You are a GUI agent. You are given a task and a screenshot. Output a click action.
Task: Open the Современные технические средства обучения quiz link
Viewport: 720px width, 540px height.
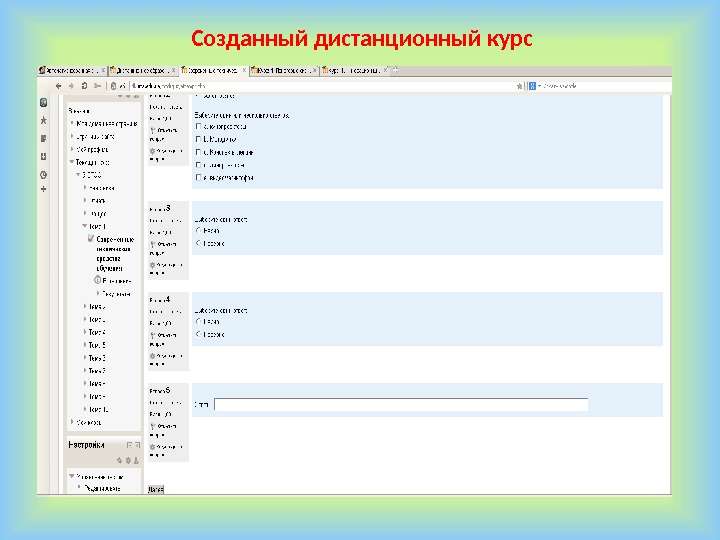pyautogui.click(x=115, y=253)
